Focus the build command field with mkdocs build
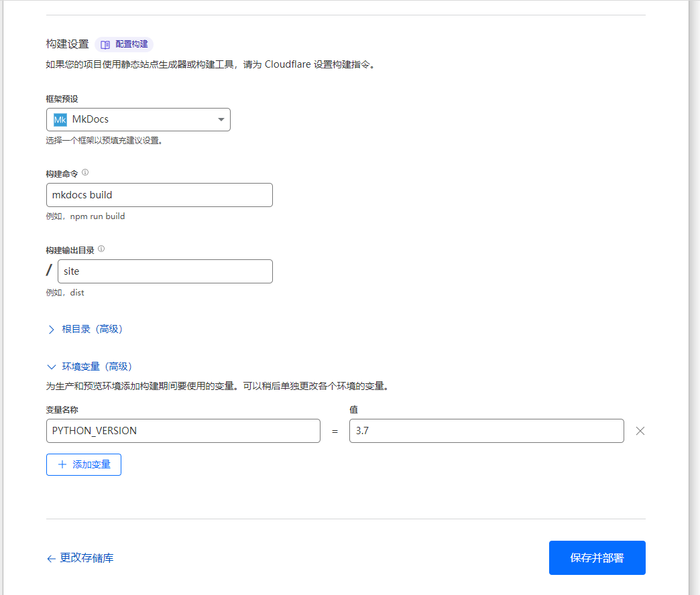This screenshot has height=595, width=700. (160, 195)
